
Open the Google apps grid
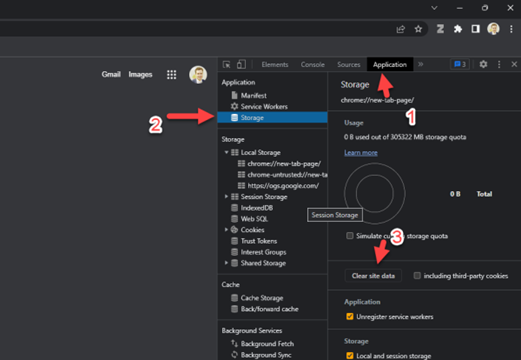coord(171,74)
